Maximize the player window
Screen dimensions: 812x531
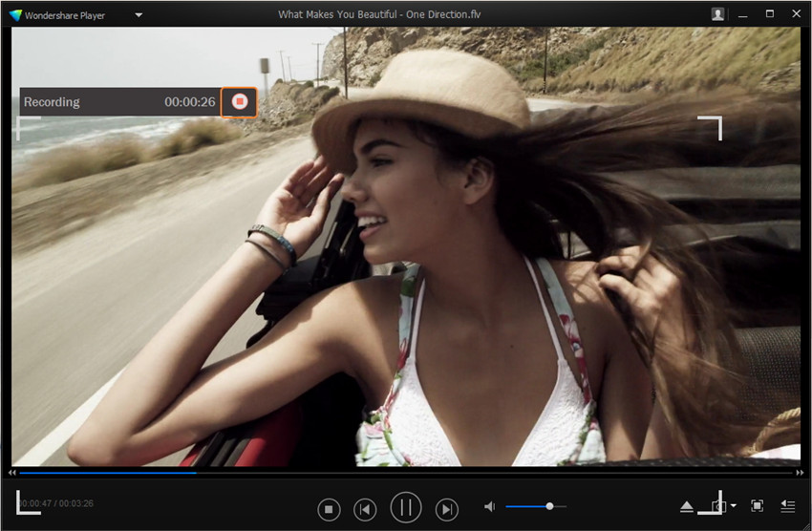(770, 14)
